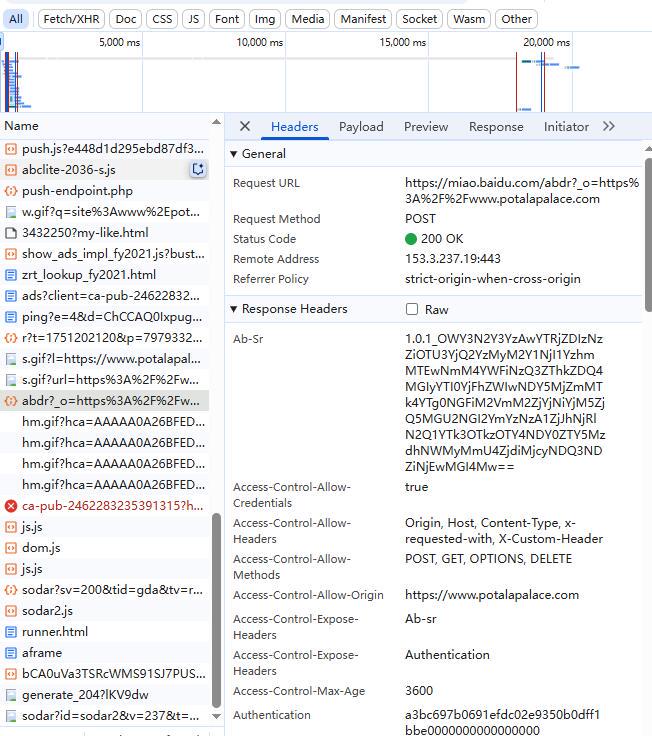
Task: Select the dom.js script icon
Action: tap(10, 548)
